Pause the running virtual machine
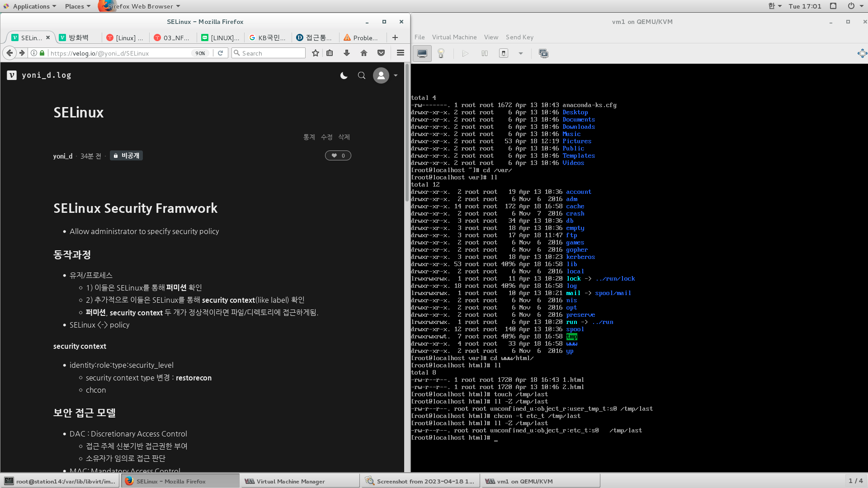The image size is (868, 488). pos(484,53)
